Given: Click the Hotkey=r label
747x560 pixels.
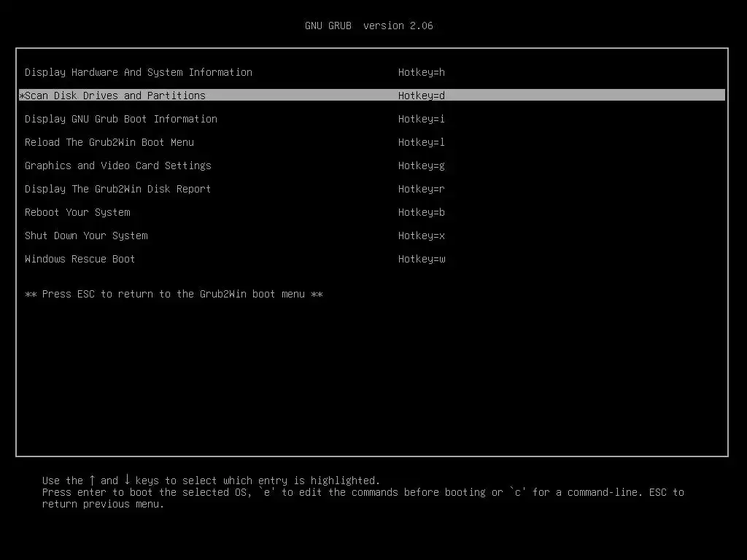Looking at the screenshot, I should point(422,189).
